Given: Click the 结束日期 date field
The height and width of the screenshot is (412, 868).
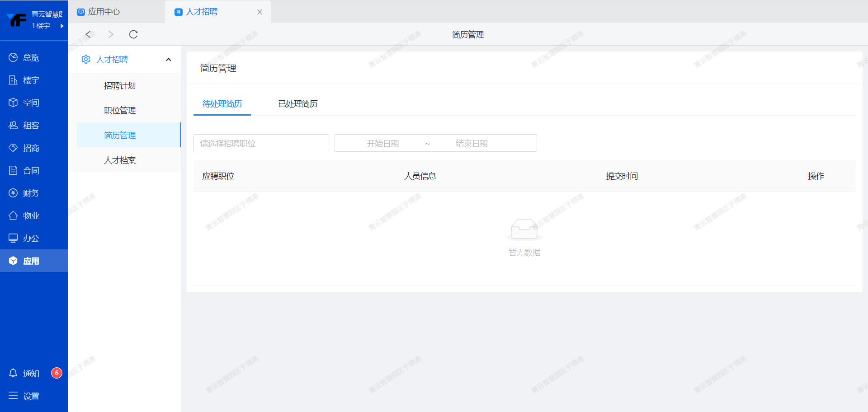Looking at the screenshot, I should click(x=472, y=143).
